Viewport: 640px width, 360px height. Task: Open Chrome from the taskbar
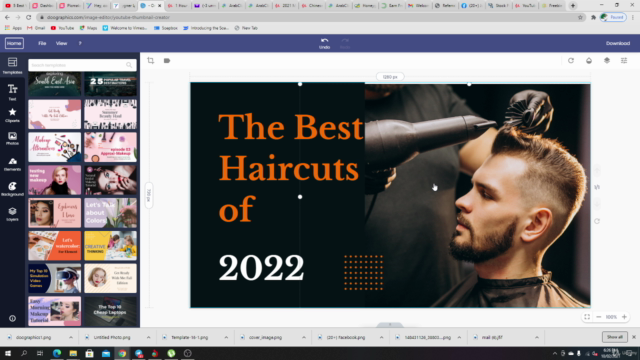click(x=122, y=353)
